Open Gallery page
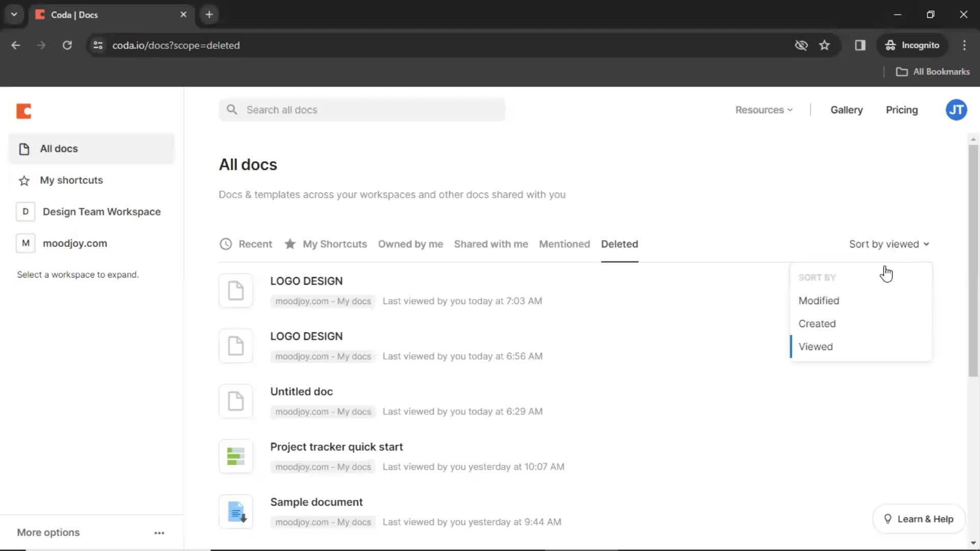980x551 pixels. pyautogui.click(x=846, y=110)
